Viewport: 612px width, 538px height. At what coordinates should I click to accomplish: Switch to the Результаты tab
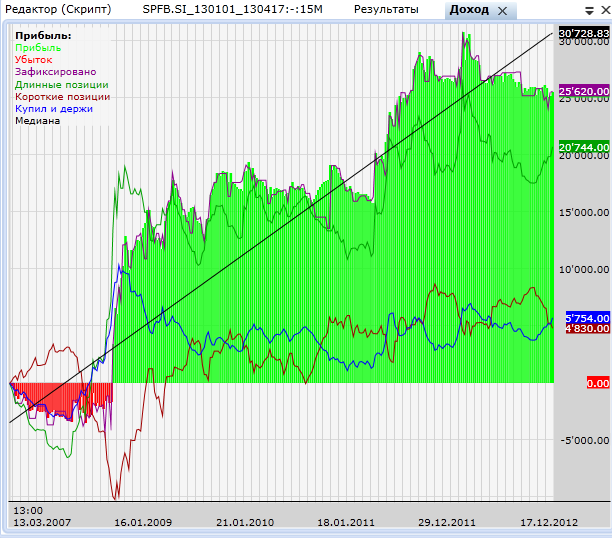[x=386, y=9]
